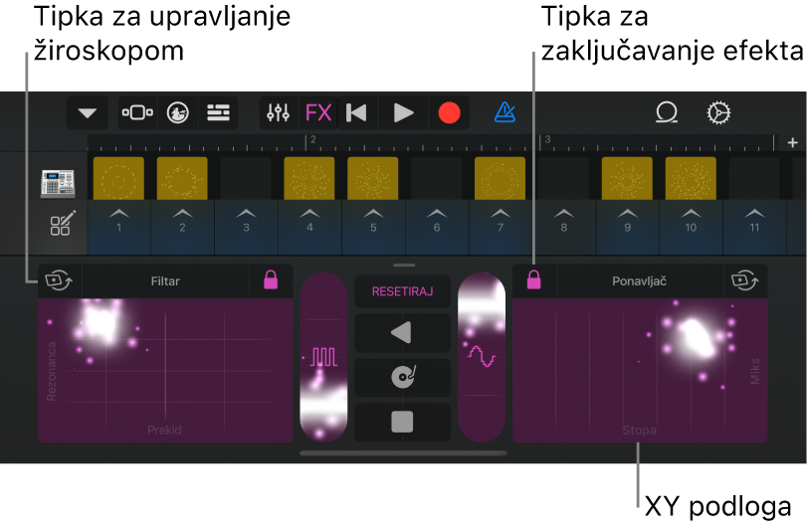Image resolution: width=807 pixels, height=532 pixels.
Task: Toggle the Filtar effect lock
Action: tap(271, 280)
